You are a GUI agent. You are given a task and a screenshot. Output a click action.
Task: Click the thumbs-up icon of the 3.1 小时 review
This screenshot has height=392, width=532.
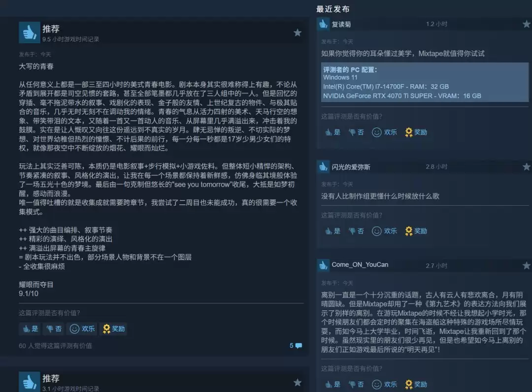point(30,382)
